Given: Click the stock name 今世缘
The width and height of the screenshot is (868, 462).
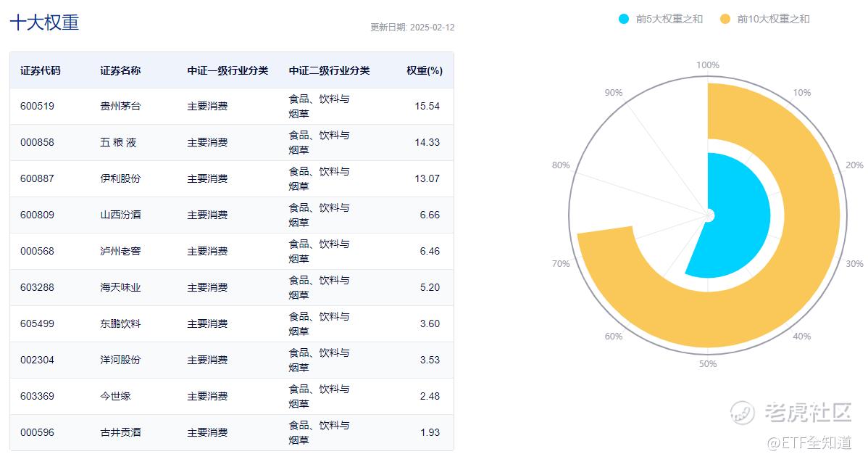Looking at the screenshot, I should (x=115, y=396).
